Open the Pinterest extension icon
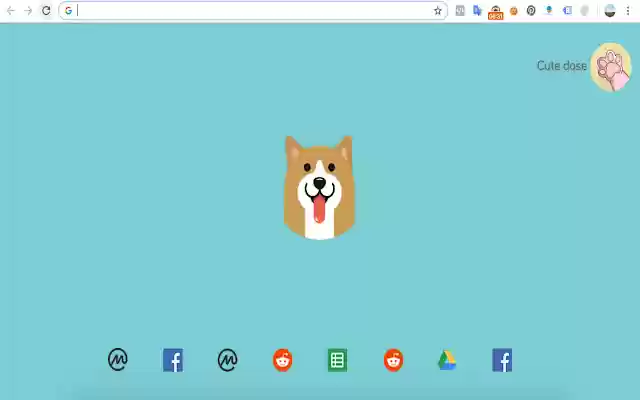The height and width of the screenshot is (400, 640). pyautogui.click(x=531, y=11)
